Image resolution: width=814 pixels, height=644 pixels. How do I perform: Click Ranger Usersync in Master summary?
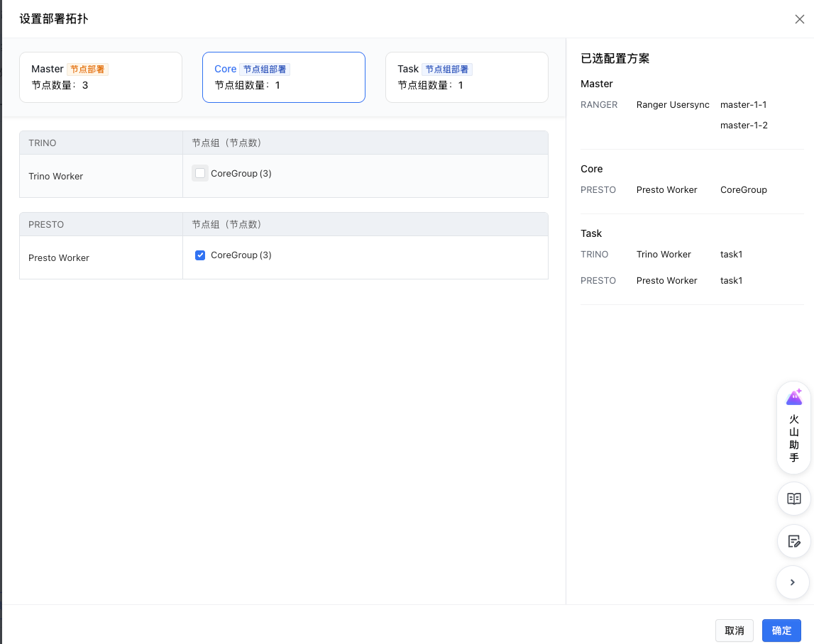click(673, 105)
